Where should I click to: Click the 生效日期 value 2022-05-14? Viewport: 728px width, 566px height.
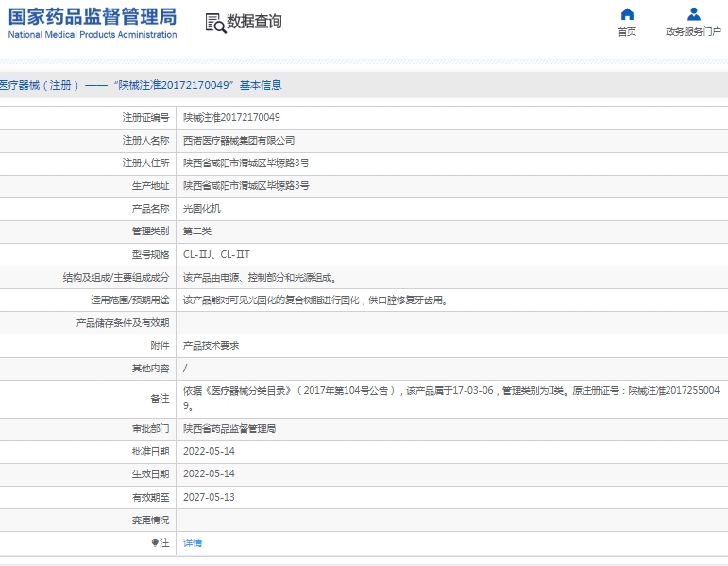coord(209,474)
